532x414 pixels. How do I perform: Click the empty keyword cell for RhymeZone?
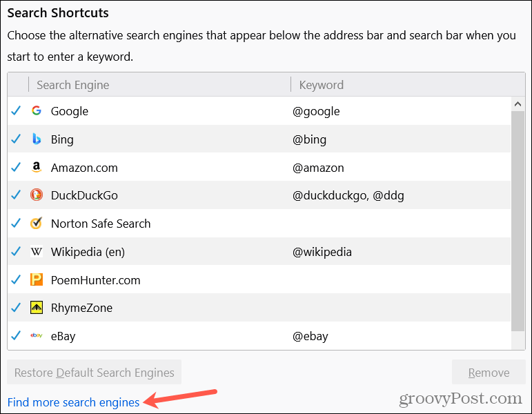click(400, 308)
